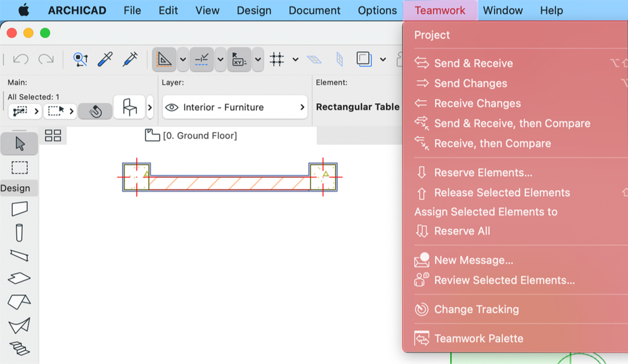The height and width of the screenshot is (364, 628).
Task: Click the Apple menu icon
Action: [24, 10]
